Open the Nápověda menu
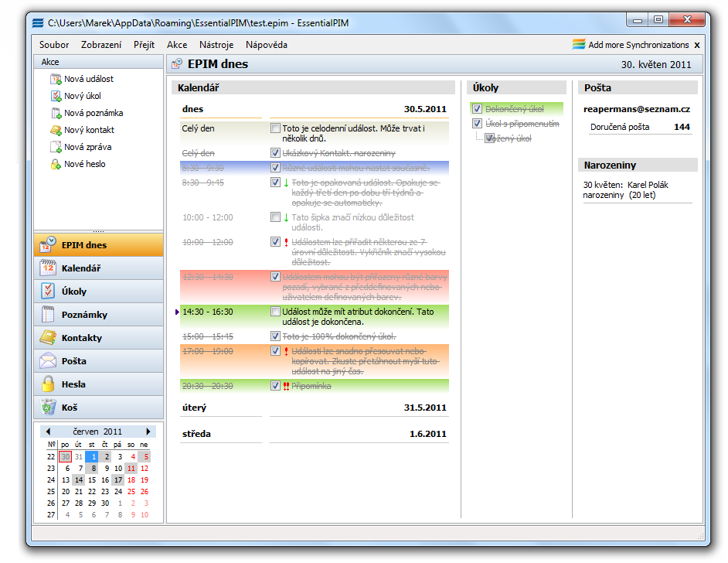Viewport: 728px width, 563px height. pyautogui.click(x=267, y=45)
